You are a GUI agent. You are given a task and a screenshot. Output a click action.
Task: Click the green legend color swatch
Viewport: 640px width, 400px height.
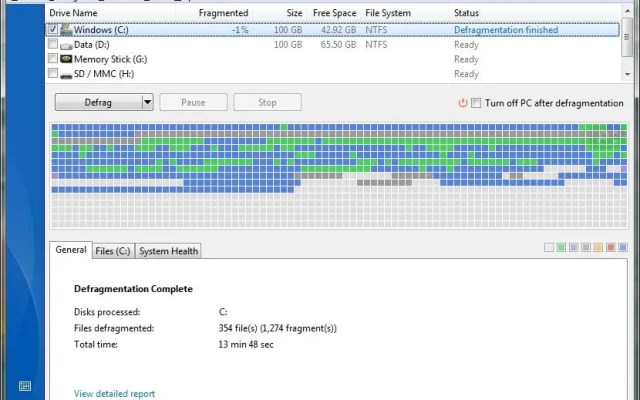[x=561, y=247]
